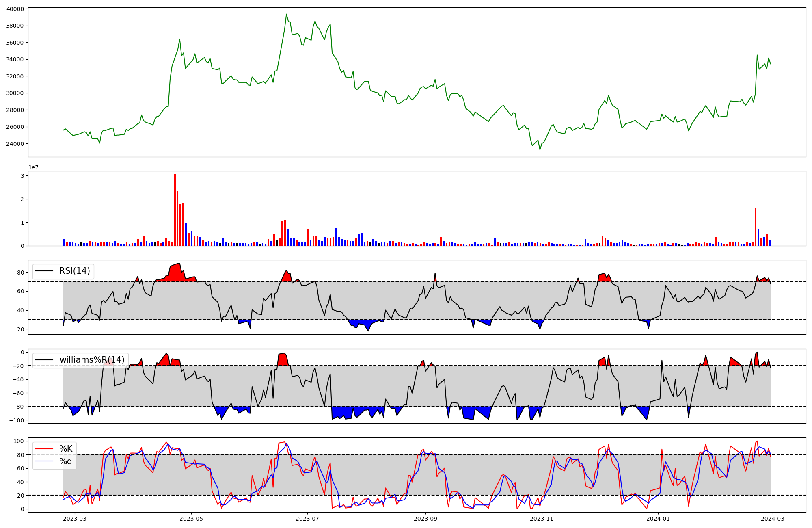Click the RSI(14) legend label
812x528 pixels.
tap(75, 271)
